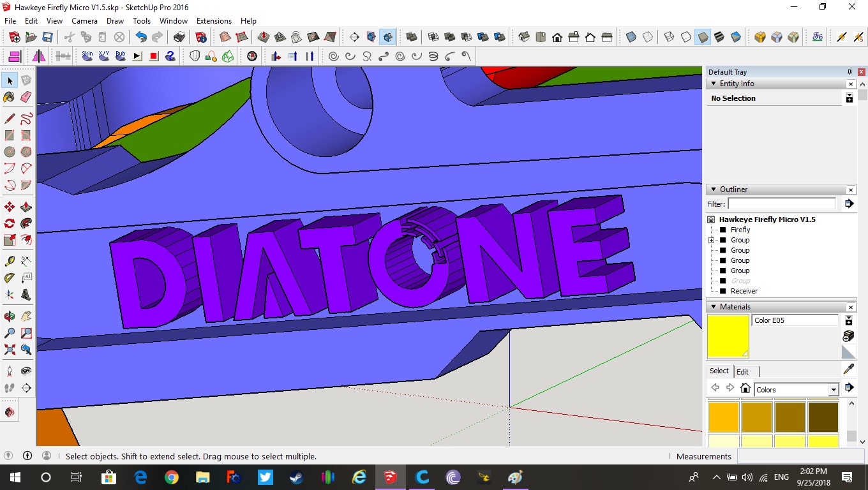Image resolution: width=868 pixels, height=490 pixels.
Task: Click the Bub tool icon
Action: click(x=121, y=56)
